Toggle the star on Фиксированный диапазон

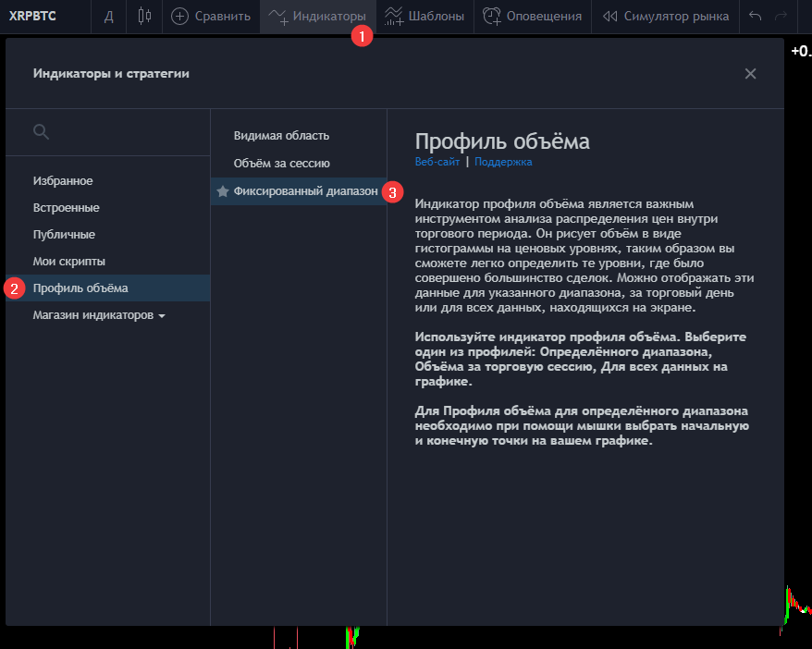pos(225,190)
